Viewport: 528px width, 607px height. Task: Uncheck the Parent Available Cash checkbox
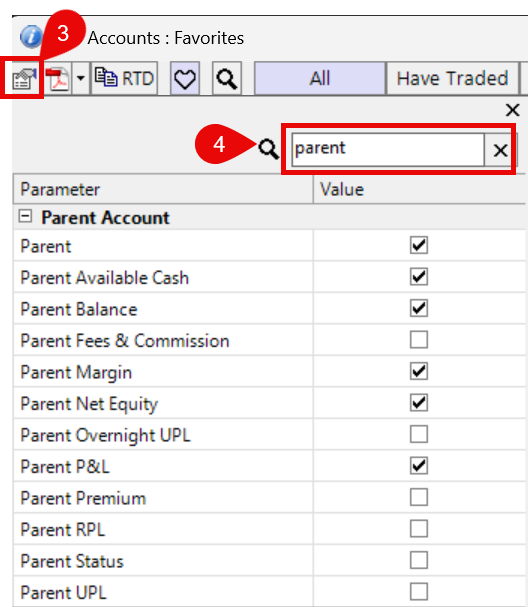pos(419,276)
